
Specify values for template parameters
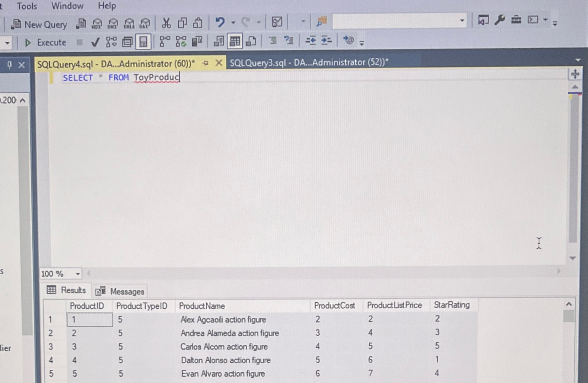[x=348, y=41]
